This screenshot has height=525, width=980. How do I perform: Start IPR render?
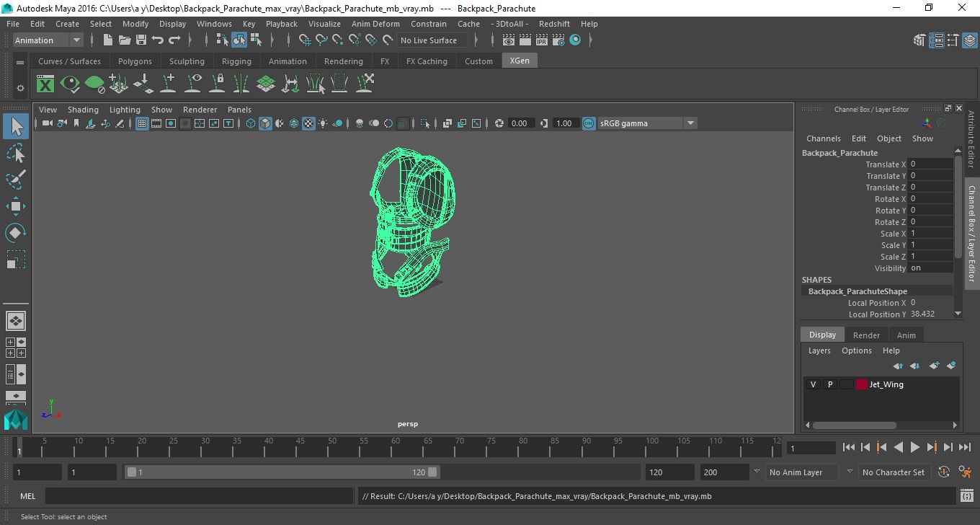[542, 40]
